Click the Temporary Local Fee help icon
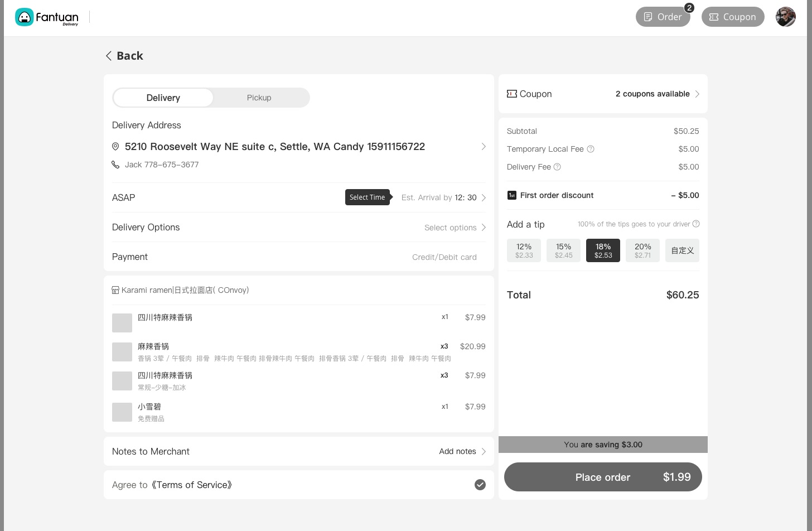The image size is (812, 531). 591,149
